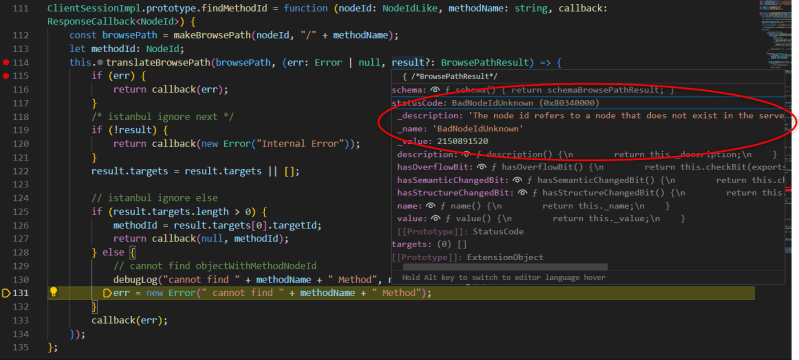
Task: Invoke the description getter eye icon
Action: tap(466, 154)
